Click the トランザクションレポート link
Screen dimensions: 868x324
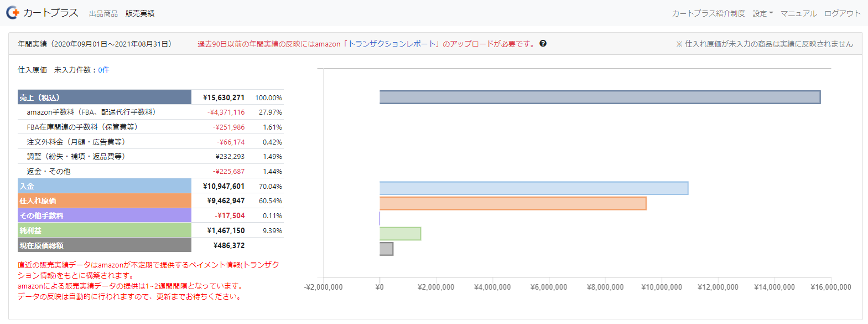pos(392,44)
